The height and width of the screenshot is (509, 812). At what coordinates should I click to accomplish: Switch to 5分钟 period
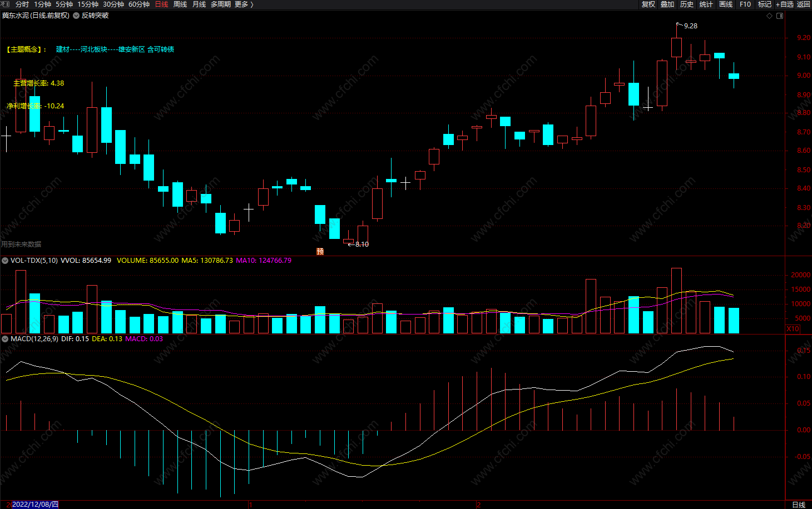tap(64, 4)
